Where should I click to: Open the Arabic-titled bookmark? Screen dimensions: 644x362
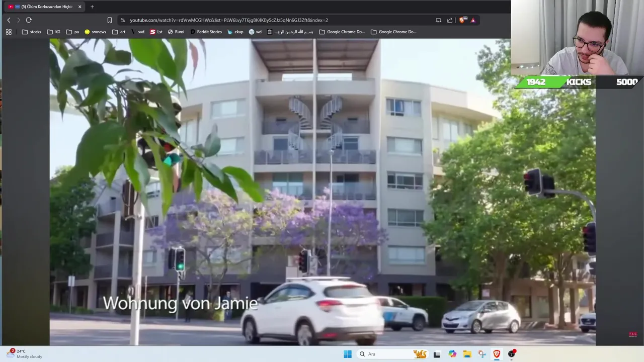[290, 32]
